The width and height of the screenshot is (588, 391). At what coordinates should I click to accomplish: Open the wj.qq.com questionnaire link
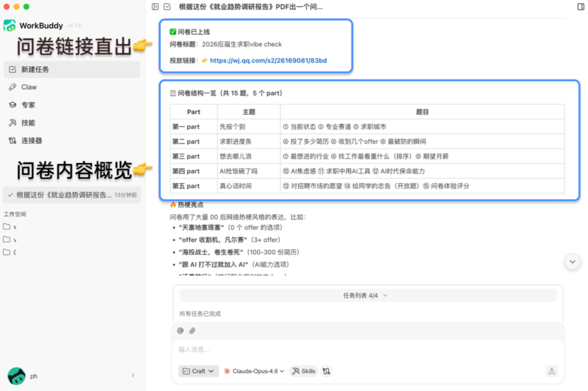click(x=268, y=60)
